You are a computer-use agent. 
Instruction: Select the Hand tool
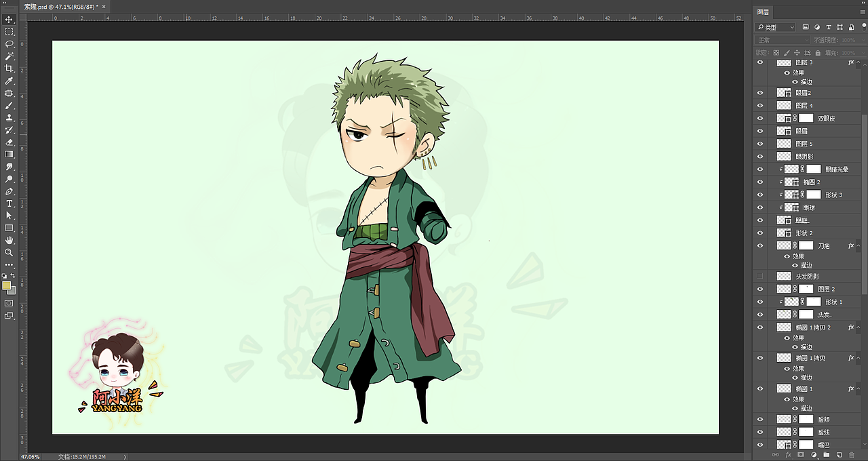point(9,240)
